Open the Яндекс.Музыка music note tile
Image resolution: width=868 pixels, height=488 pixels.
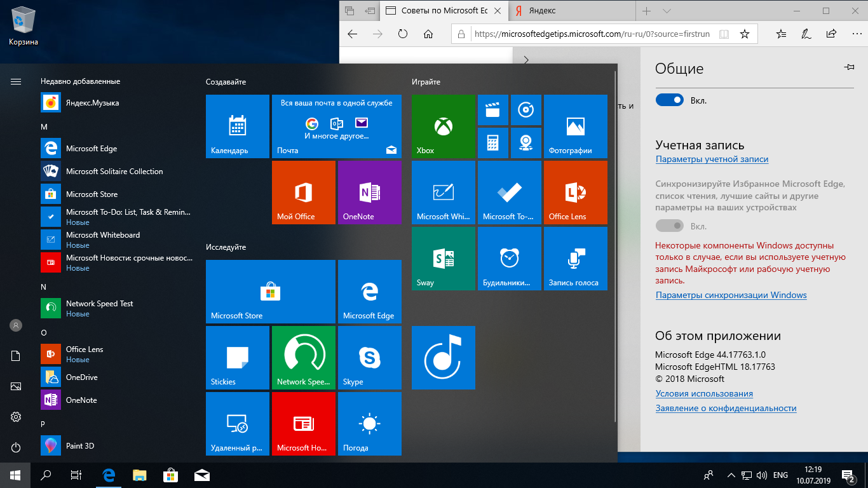[444, 358]
